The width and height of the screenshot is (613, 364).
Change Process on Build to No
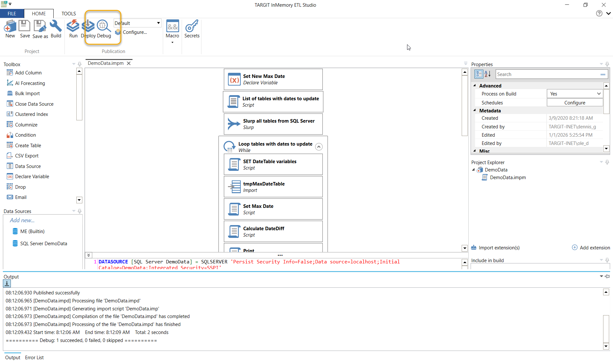(598, 94)
